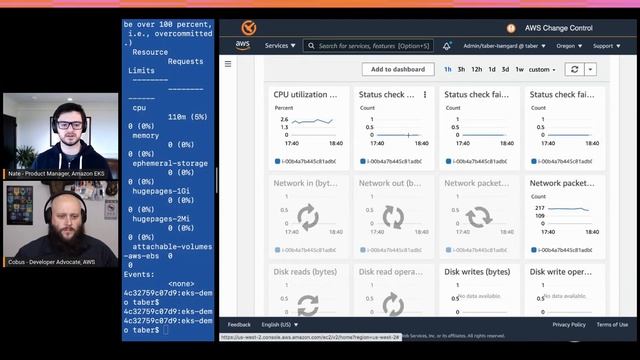Expand the Admin/taber account menu
Viewport: 640px width, 360px height.
504,46
